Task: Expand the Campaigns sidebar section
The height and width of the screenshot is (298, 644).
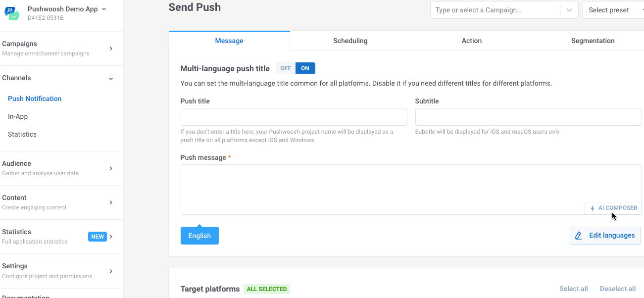Action: (x=111, y=49)
